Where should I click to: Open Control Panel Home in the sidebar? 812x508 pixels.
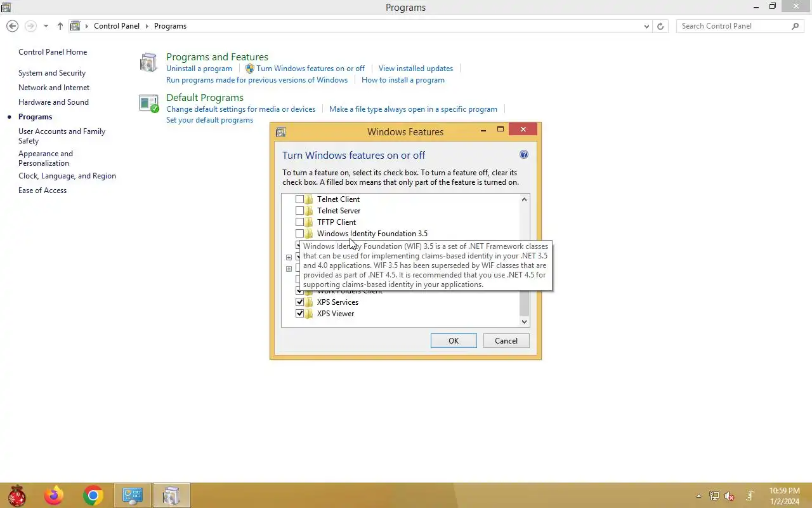click(53, 52)
